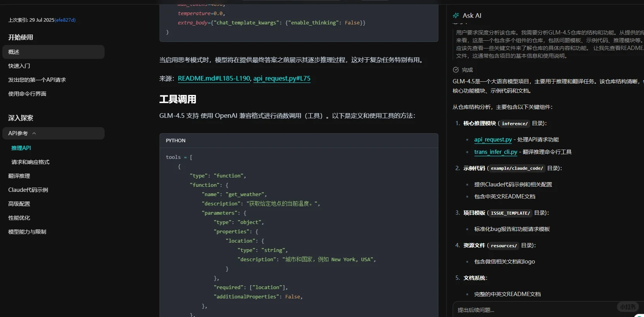Open trans_infer_cli.py link in Ask AI panel

(x=496, y=152)
